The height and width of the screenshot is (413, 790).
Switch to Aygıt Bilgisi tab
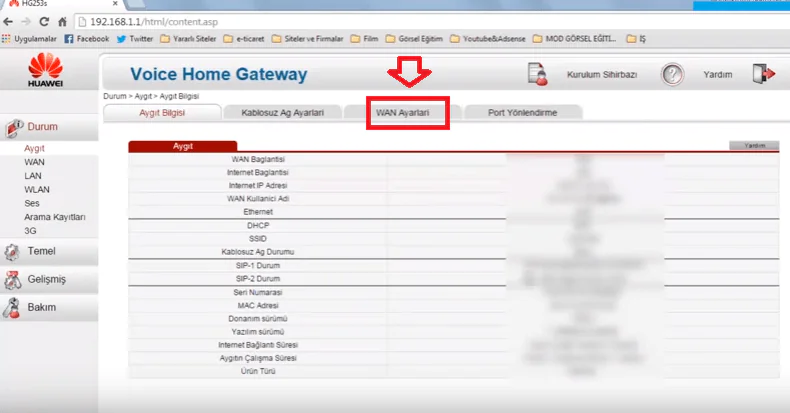(162, 113)
